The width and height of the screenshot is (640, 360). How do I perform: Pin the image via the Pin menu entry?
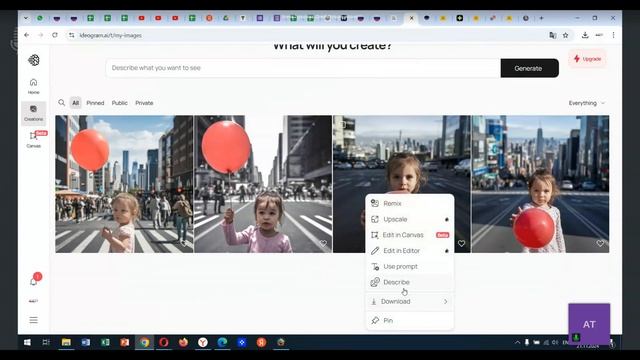pyautogui.click(x=410, y=321)
